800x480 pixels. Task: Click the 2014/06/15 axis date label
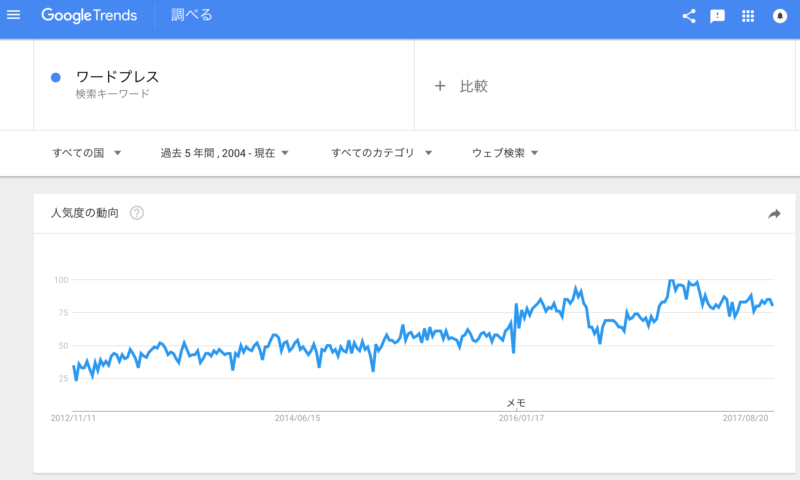[x=297, y=418]
